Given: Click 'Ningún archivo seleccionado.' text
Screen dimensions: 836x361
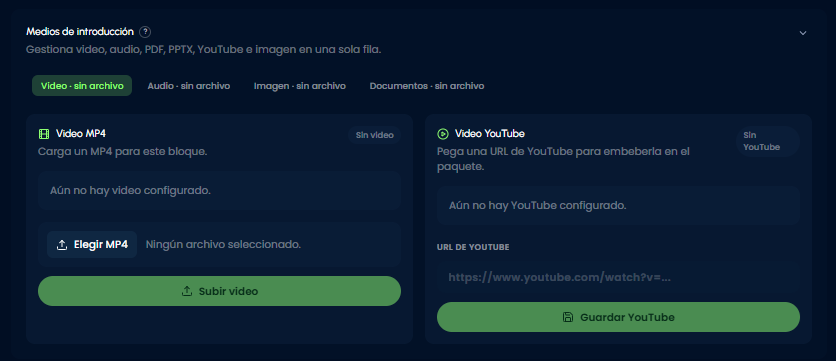Looking at the screenshot, I should pos(223,245).
